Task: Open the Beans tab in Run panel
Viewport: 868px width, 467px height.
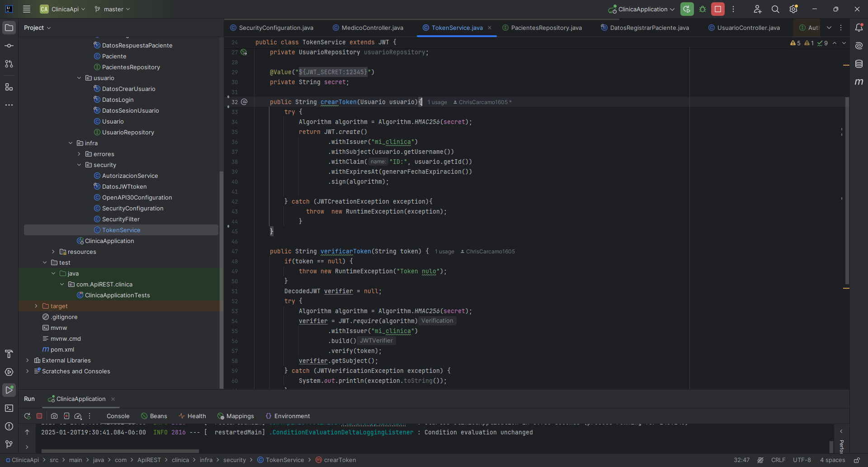Action: pyautogui.click(x=154, y=416)
